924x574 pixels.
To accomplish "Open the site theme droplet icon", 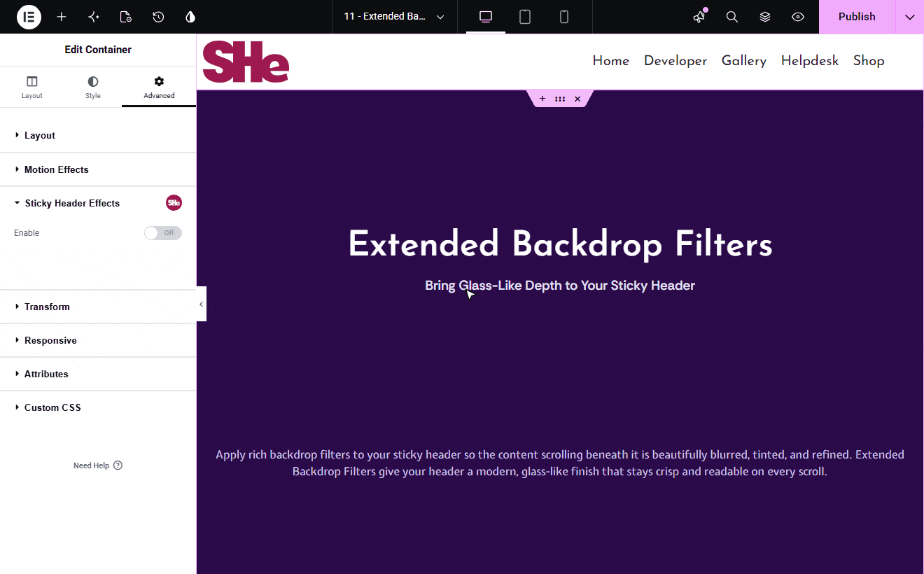I will pyautogui.click(x=190, y=17).
